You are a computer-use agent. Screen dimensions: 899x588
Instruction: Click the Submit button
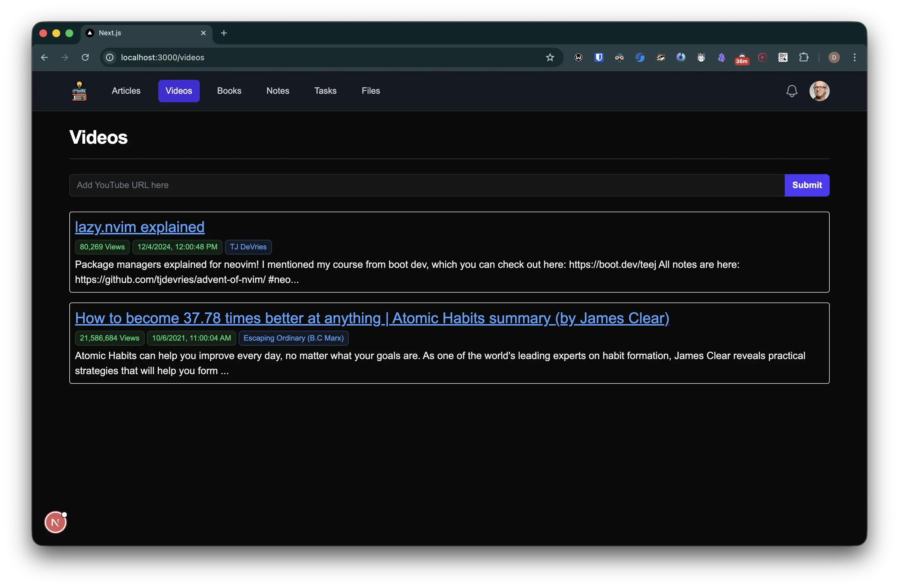(807, 185)
